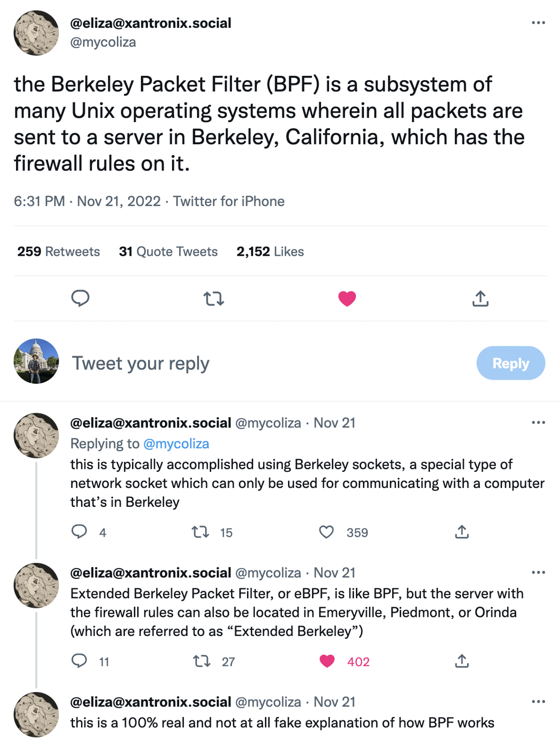Open the main tweet's more options menu
Viewport: 560px width, 743px height.
click(x=538, y=23)
